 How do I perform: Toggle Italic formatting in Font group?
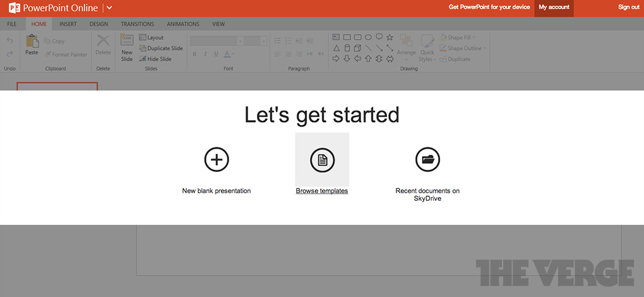tap(205, 54)
